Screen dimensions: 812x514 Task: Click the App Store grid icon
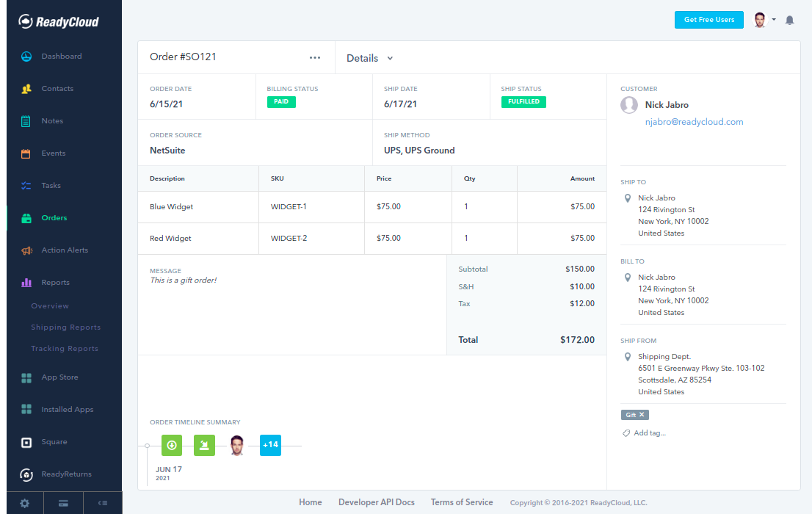point(26,377)
